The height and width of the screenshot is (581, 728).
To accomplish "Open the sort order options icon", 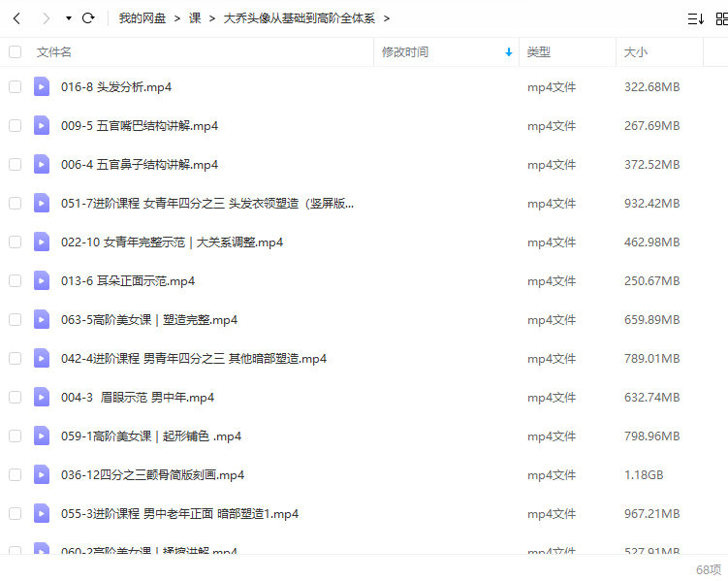I will [695, 18].
